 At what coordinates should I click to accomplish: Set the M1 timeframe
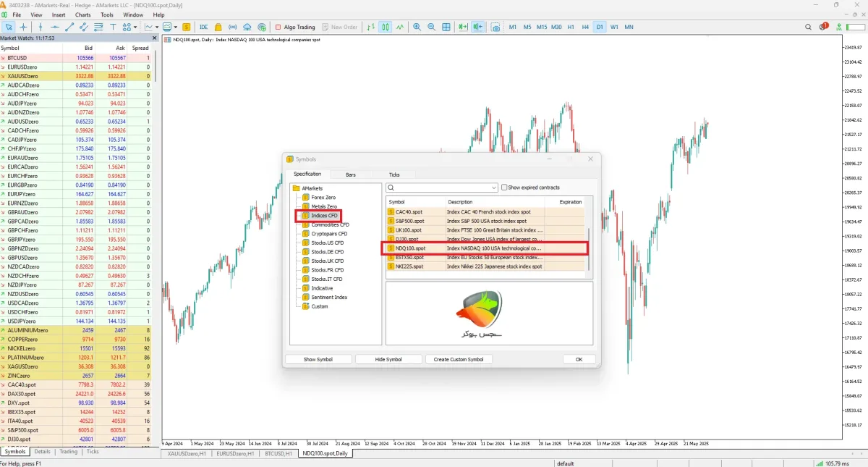pos(513,27)
